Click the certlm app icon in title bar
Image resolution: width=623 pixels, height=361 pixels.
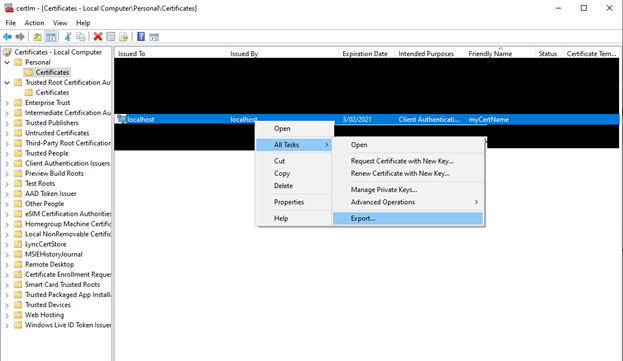point(8,8)
